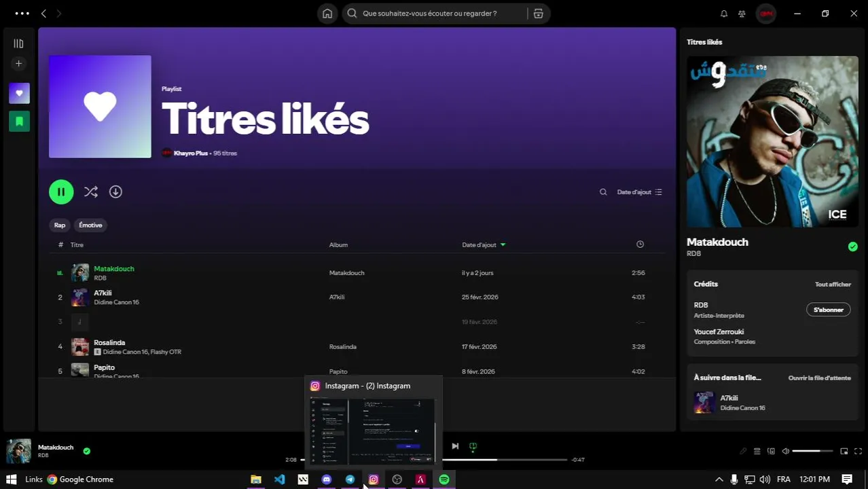Open the Browse icon in search bar
The height and width of the screenshot is (489, 868).
[539, 14]
